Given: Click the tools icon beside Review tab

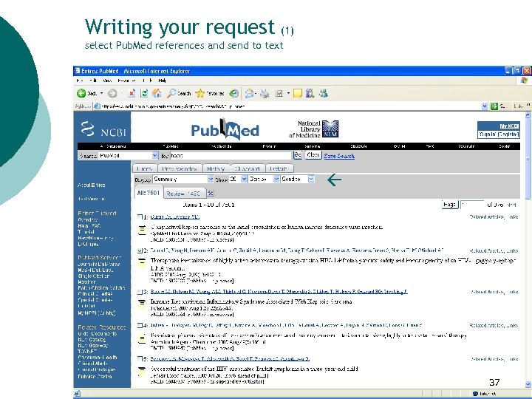Looking at the screenshot, I should [x=211, y=194].
